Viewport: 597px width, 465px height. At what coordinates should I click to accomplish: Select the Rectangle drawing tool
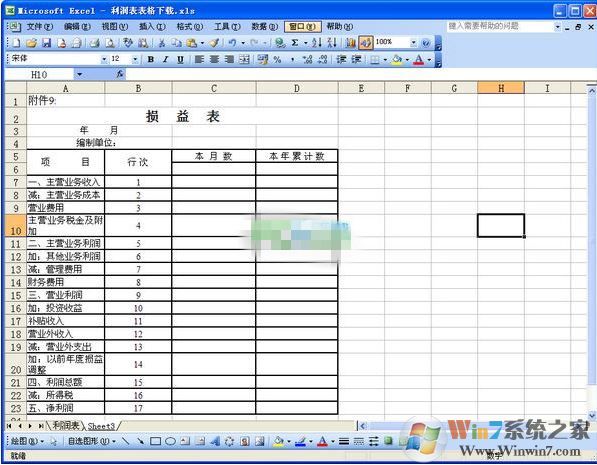pos(155,441)
